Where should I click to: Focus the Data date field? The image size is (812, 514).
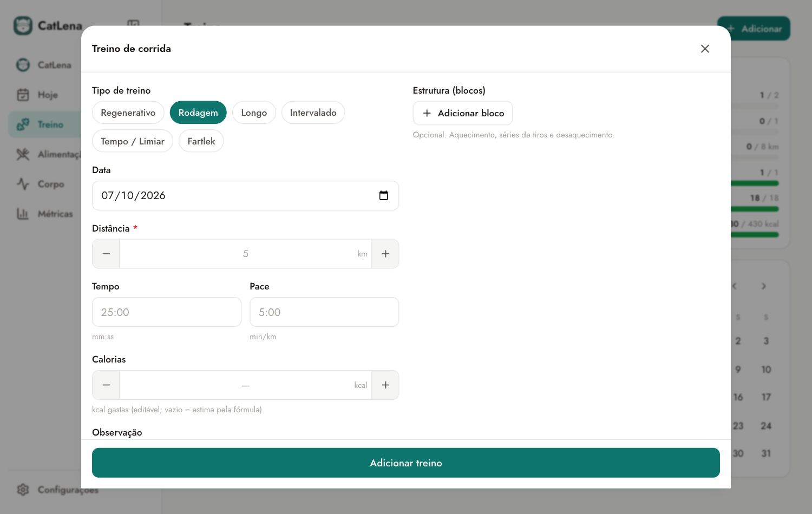[245, 195]
